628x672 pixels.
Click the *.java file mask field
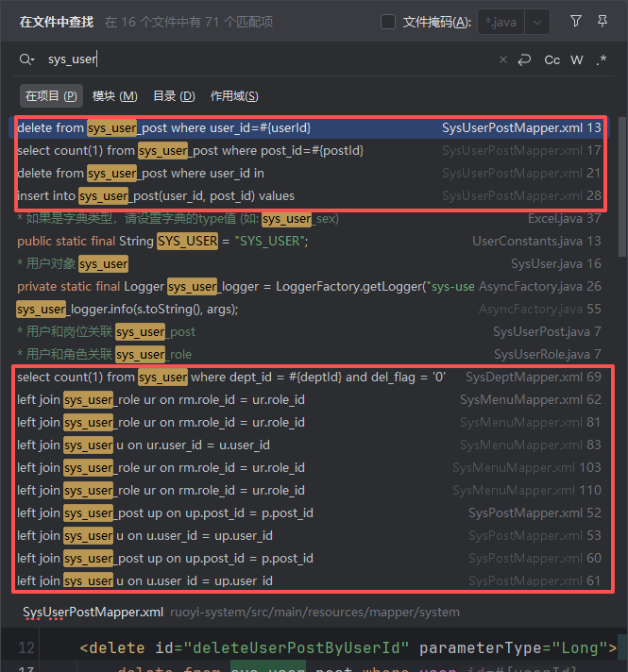[x=501, y=22]
